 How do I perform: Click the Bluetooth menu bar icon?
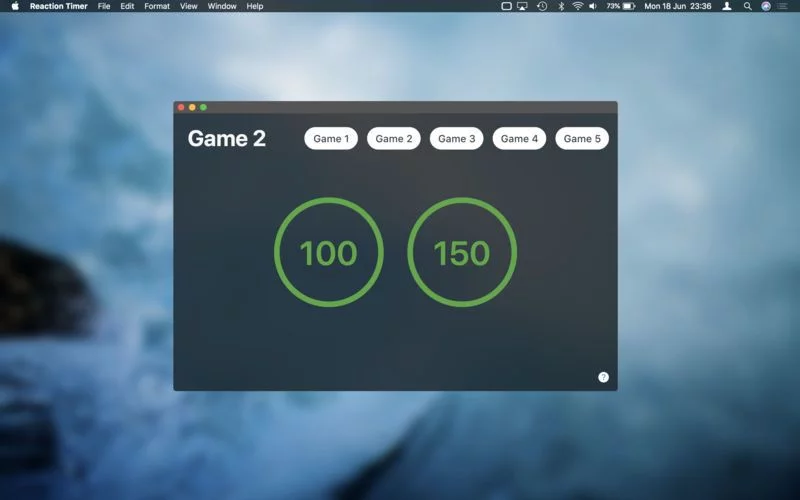(x=561, y=6)
